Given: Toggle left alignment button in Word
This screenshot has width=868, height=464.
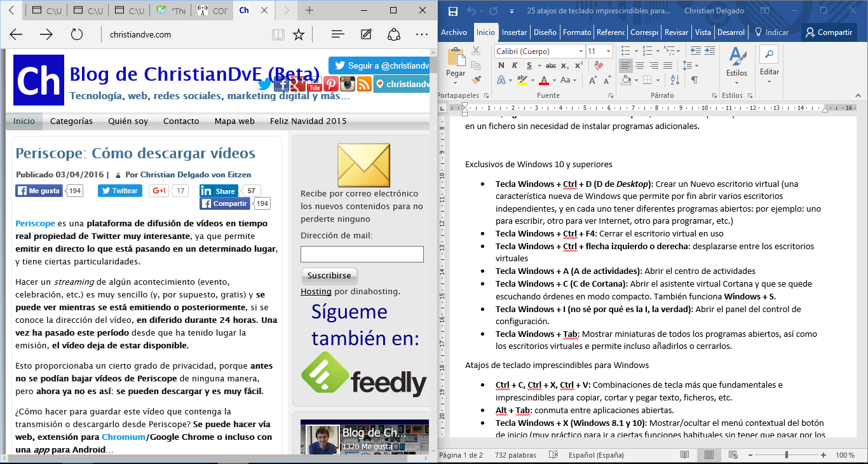Looking at the screenshot, I should click(626, 65).
